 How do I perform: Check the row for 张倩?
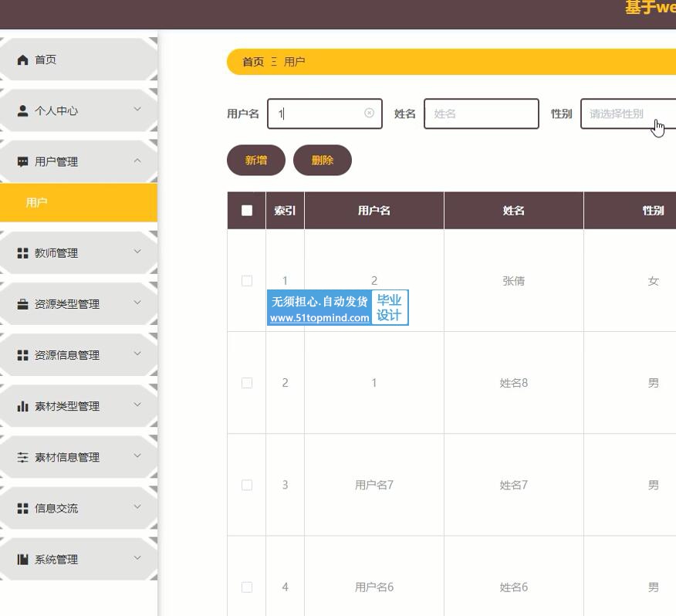[247, 281]
